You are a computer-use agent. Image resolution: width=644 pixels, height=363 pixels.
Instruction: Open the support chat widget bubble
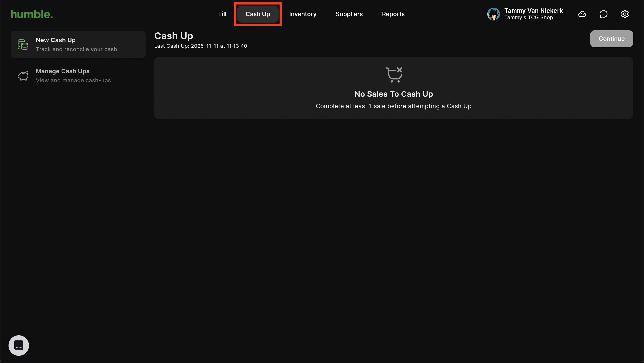(19, 345)
